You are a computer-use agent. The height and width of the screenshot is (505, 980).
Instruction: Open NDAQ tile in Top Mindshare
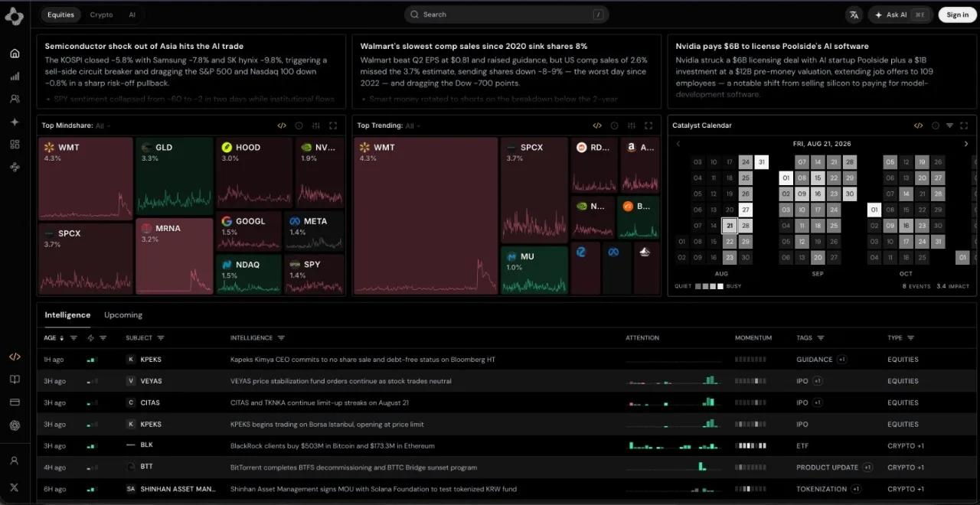[x=249, y=275]
